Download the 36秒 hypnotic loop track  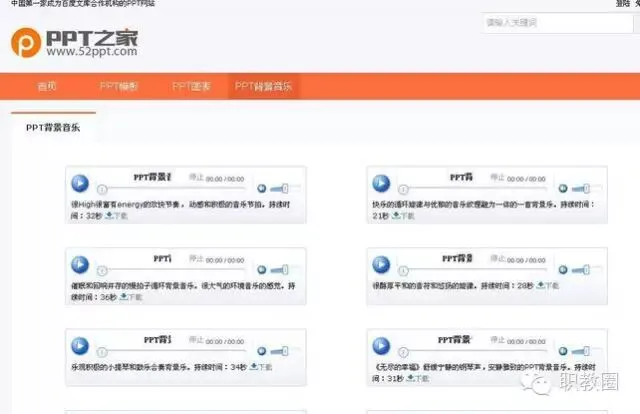click(131, 297)
